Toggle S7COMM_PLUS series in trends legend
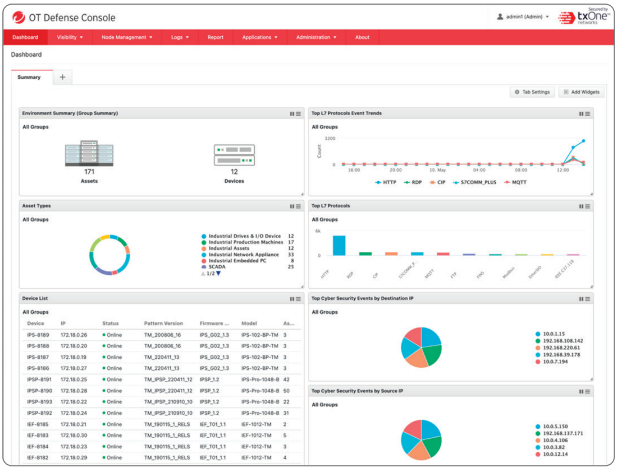The height and width of the screenshot is (469, 617). pos(474,182)
